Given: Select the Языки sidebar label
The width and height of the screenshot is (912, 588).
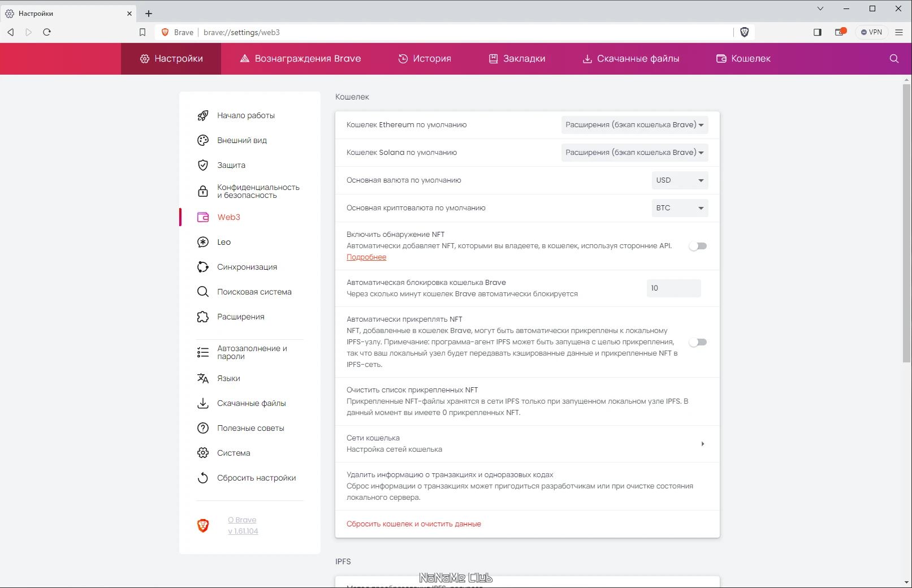Looking at the screenshot, I should click(228, 378).
